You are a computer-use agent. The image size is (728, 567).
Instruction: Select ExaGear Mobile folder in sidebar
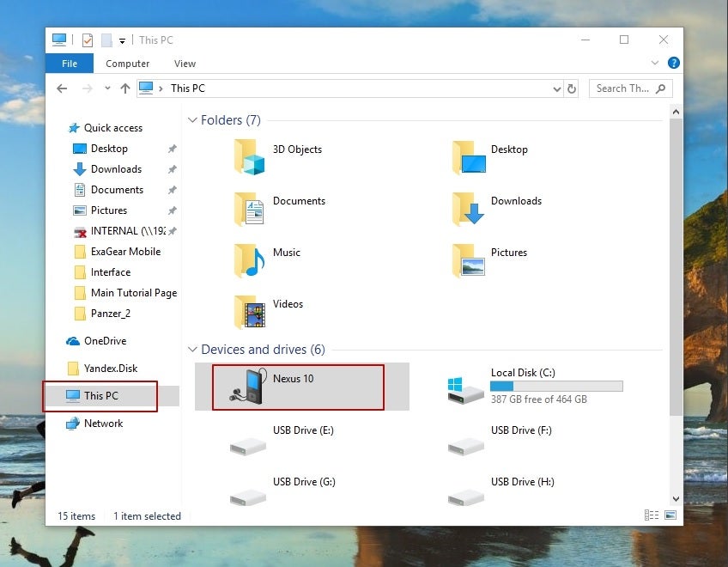(125, 252)
